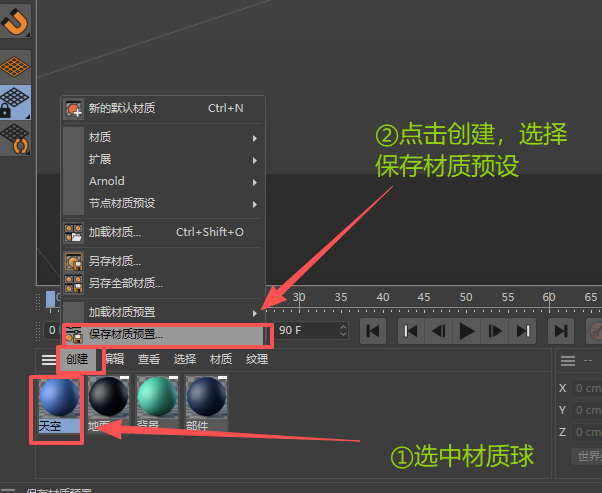Toggle the locked workplane icon
This screenshot has width=602, height=493.
point(15,102)
